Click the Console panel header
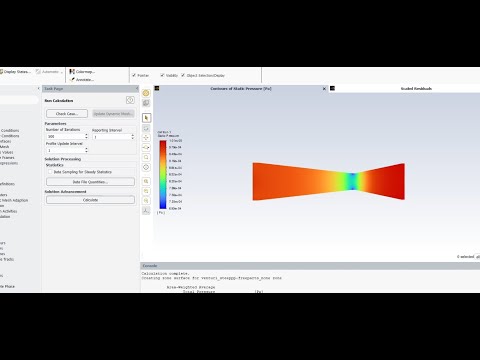The image size is (480, 360). pos(310,266)
